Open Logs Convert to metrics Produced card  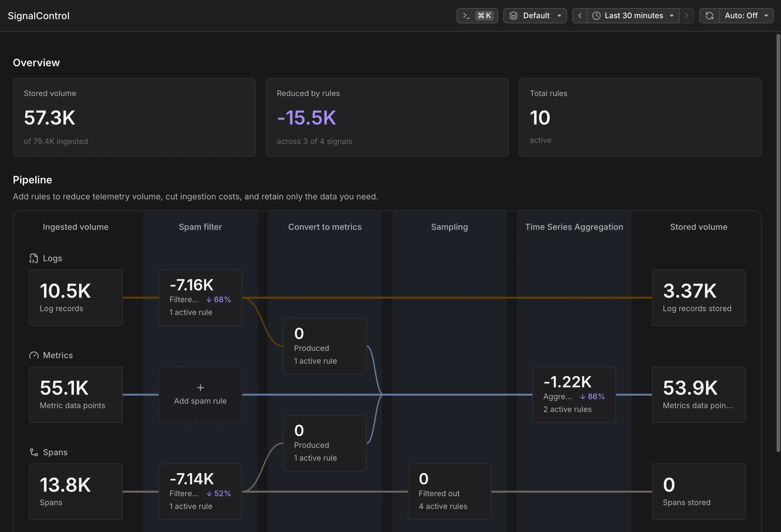coord(325,346)
